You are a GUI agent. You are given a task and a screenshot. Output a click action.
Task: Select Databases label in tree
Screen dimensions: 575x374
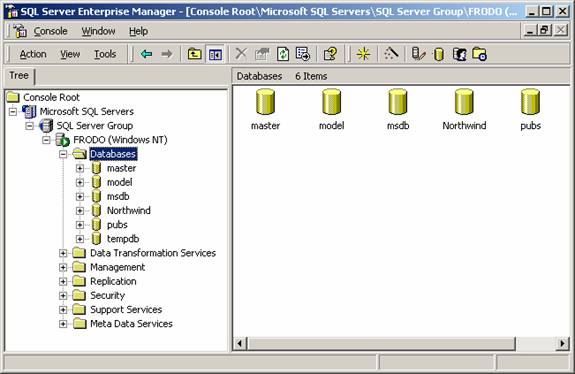tap(113, 154)
